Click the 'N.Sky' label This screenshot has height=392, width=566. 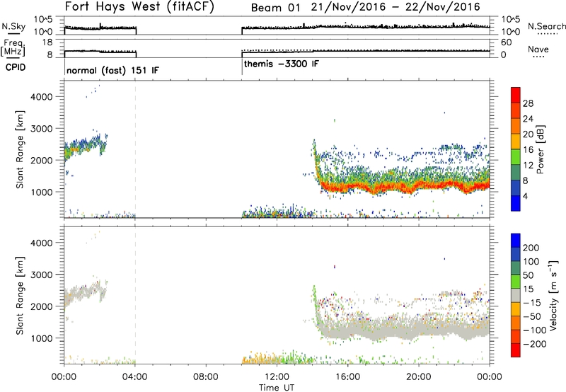(13, 26)
